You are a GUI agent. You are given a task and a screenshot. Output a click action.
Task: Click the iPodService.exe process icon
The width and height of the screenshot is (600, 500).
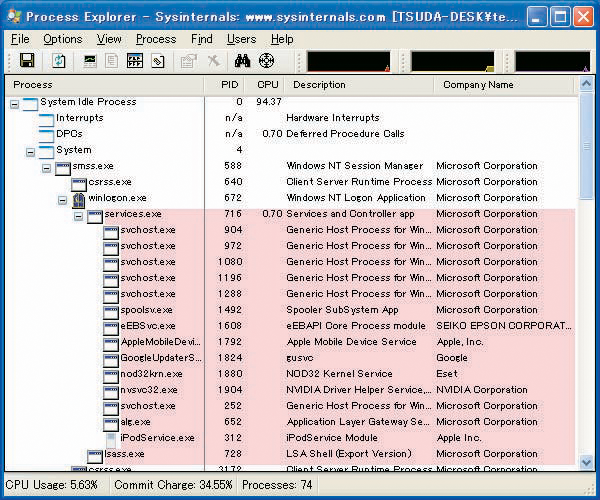111,440
